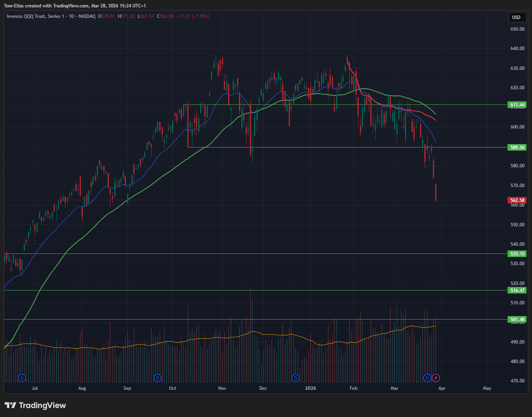
Task: Click the dividend D marker near Dec
Action: point(295,378)
